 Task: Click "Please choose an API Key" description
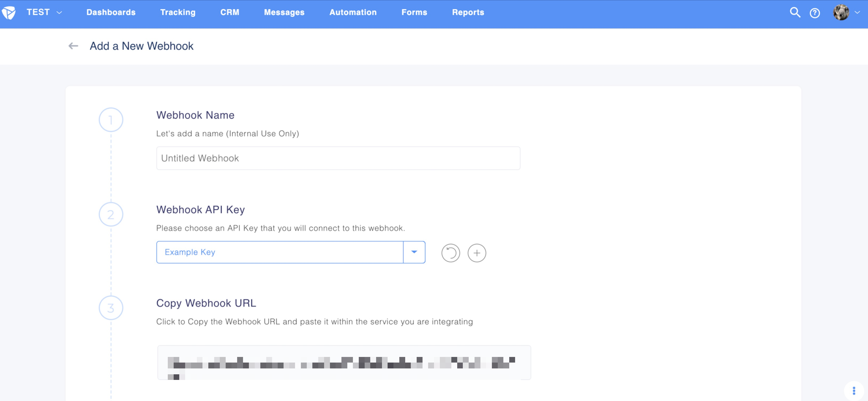(x=281, y=228)
